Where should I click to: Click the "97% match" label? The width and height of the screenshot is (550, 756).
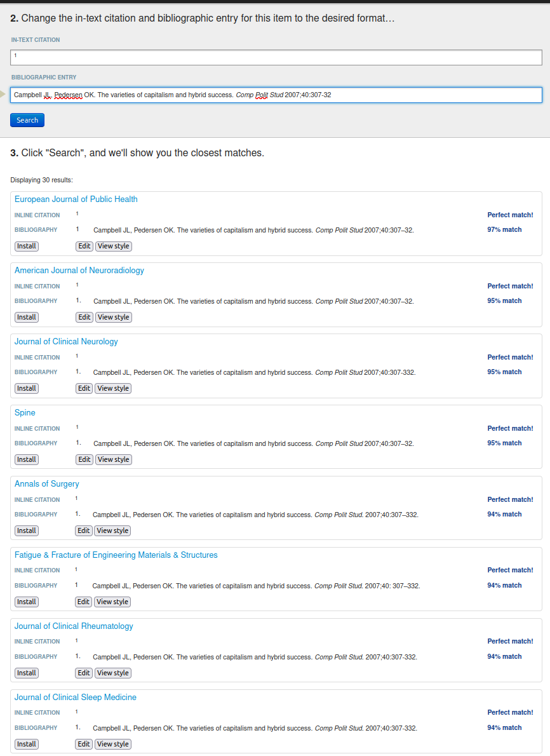[x=504, y=229]
